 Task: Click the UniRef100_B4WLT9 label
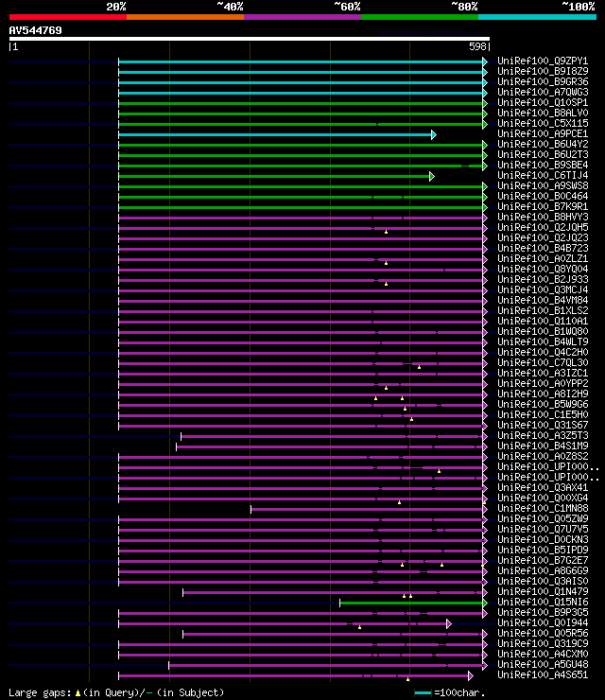[x=543, y=342]
